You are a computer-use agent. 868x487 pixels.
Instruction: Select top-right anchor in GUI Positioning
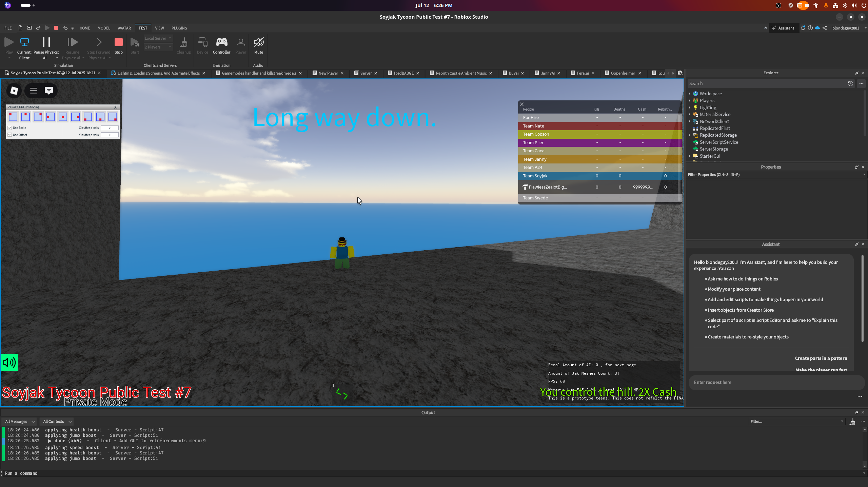38,117
